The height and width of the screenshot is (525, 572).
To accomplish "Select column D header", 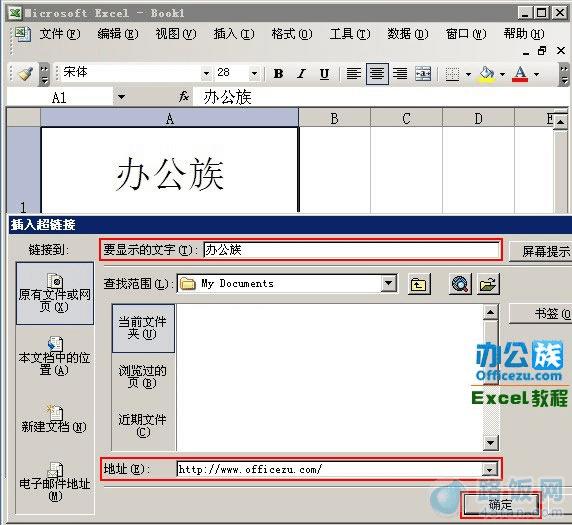I will pyautogui.click(x=478, y=118).
